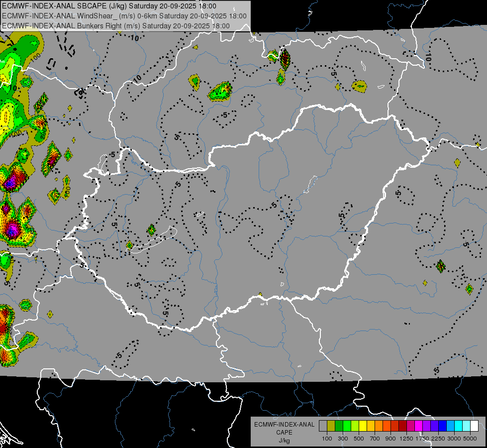The height and width of the screenshot is (448, 487).
Task: Click the 2250 value on the CAPE scale
Action: click(438, 439)
